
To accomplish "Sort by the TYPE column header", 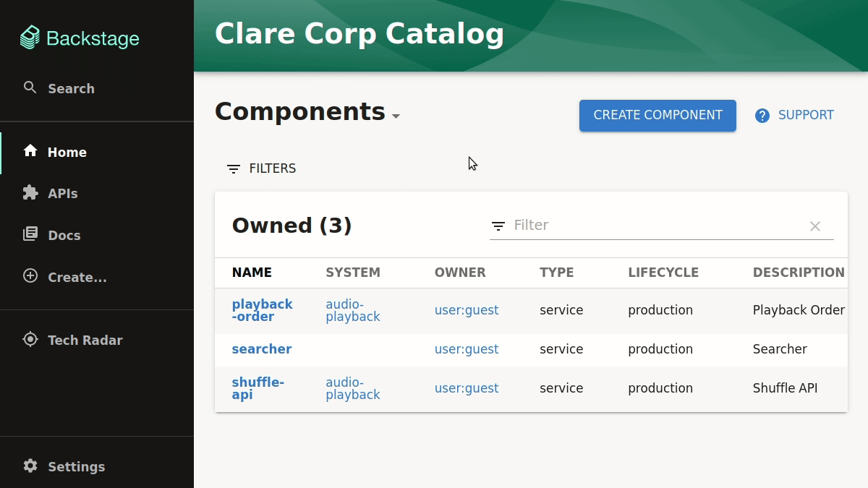I will click(x=556, y=273).
